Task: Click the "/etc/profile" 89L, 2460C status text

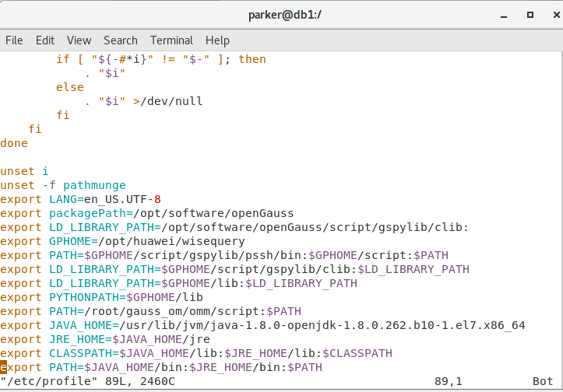Action: (88, 381)
